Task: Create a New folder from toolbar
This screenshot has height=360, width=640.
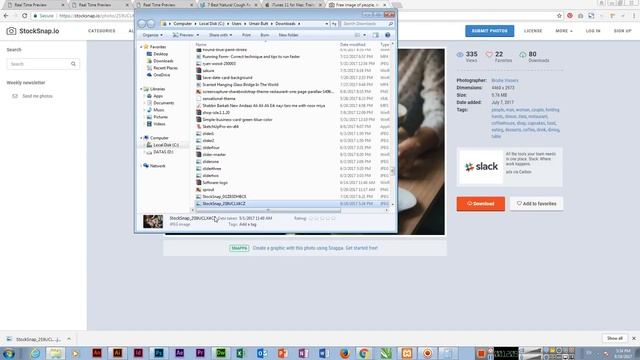Action: click(x=288, y=35)
